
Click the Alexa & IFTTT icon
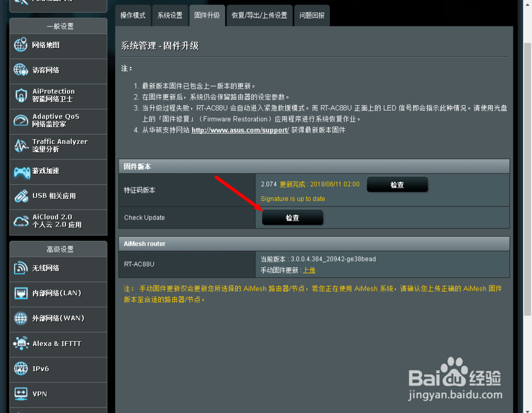(x=21, y=343)
